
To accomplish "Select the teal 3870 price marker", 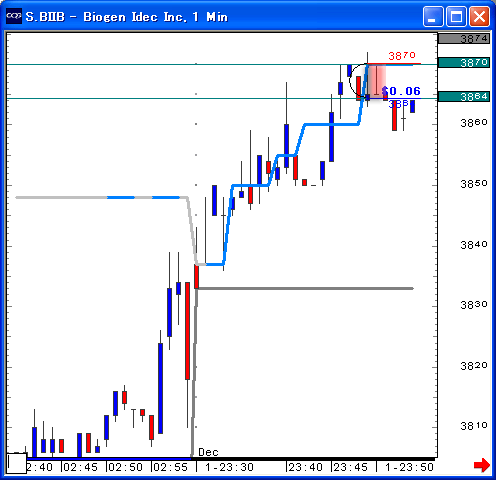I will [464, 62].
